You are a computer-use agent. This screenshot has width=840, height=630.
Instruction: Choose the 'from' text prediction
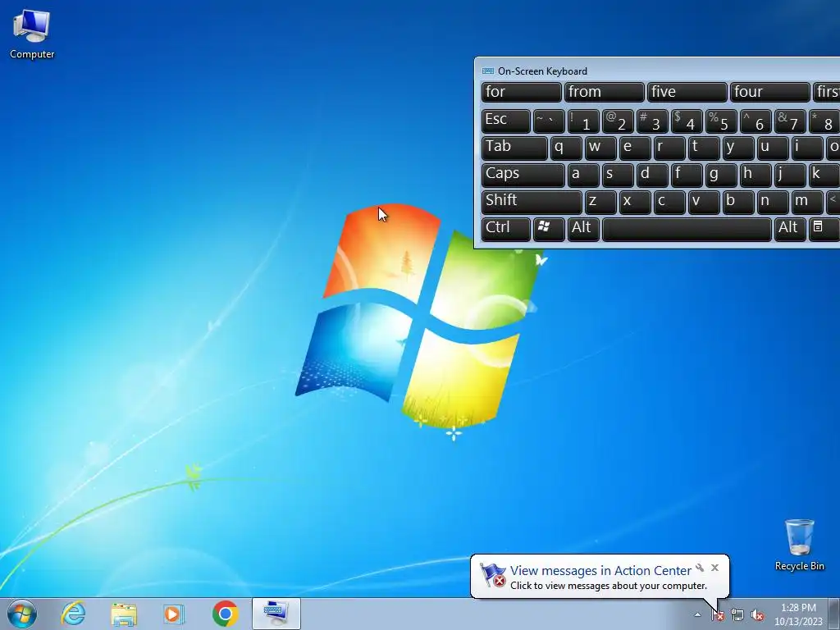point(604,92)
